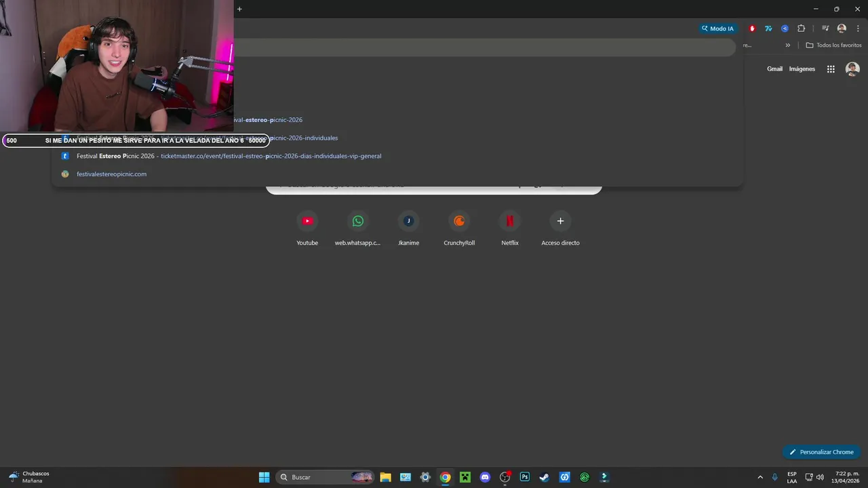Open the teal arrow app in the taskbar
The image size is (868, 488).
click(x=604, y=477)
